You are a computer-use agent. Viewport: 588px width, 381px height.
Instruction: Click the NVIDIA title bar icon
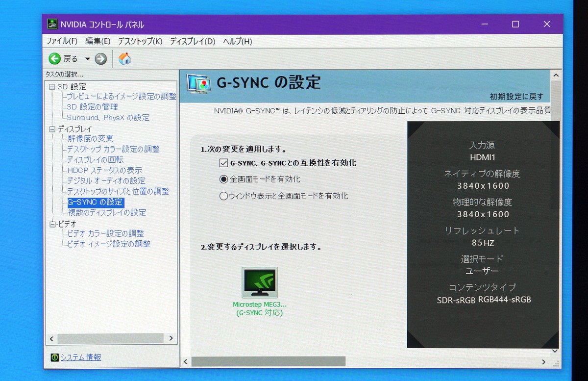(x=52, y=24)
